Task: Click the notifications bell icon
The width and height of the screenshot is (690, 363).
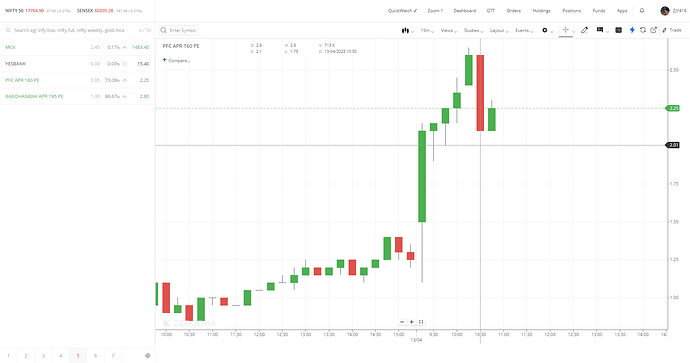Action: [642, 11]
